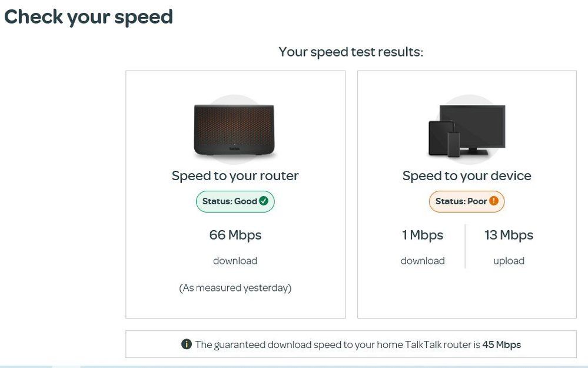
Task: Click the 66 Mbps router speed value
Action: click(x=235, y=235)
